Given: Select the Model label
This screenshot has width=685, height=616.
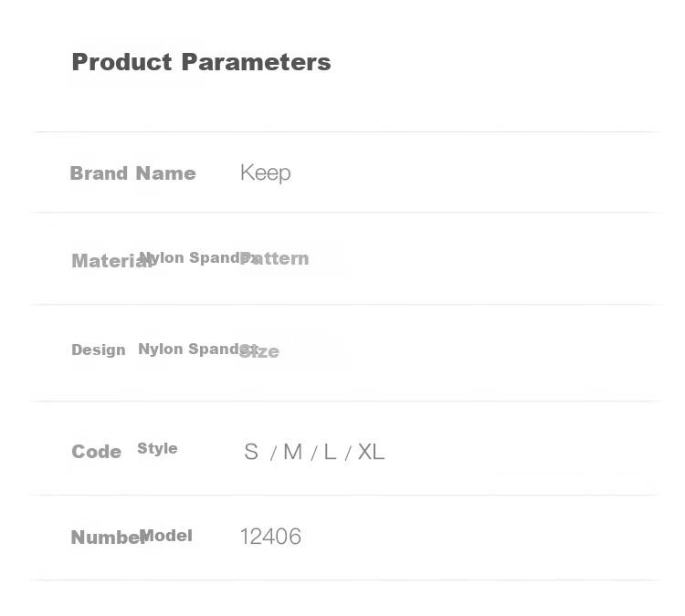Looking at the screenshot, I should (166, 536).
